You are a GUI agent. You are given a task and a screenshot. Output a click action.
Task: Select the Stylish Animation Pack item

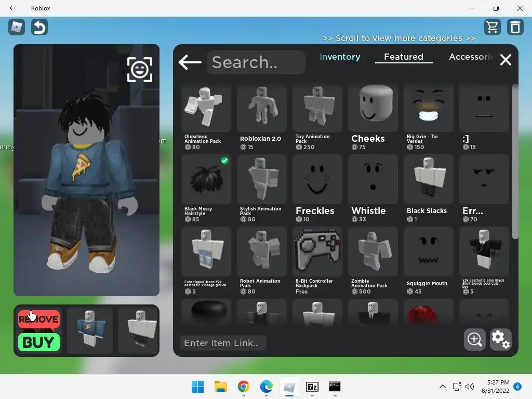coord(262,189)
